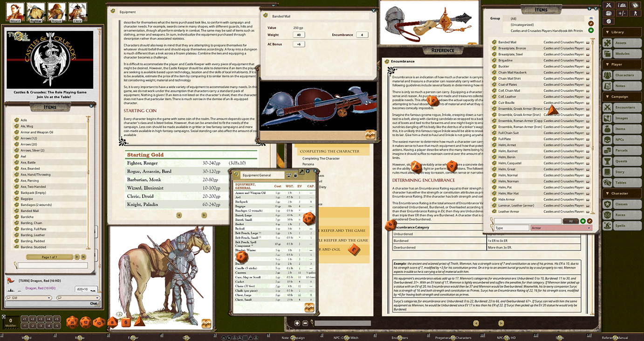Select the Fighter character portrait
Image resolution: width=644 pixels, height=341 pixels.
click(x=36, y=12)
